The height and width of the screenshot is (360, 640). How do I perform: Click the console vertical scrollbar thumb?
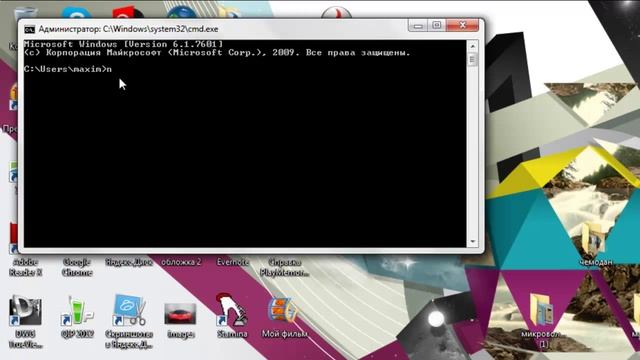[x=472, y=60]
